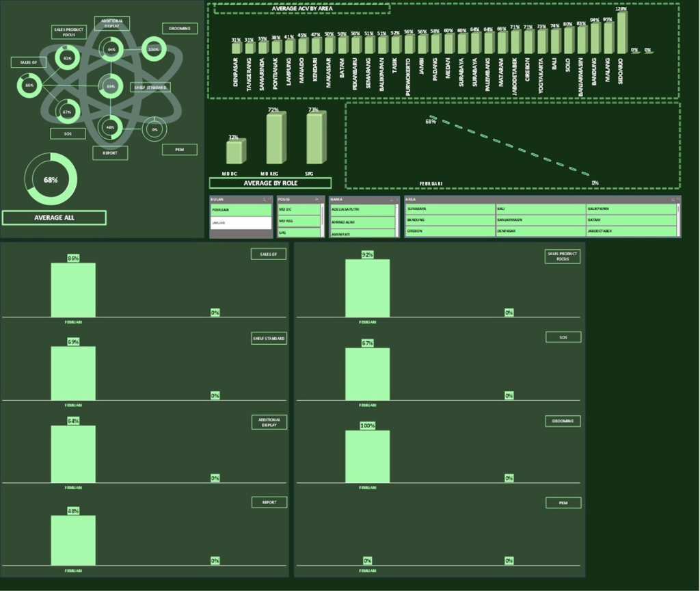The height and width of the screenshot is (591, 700).
Task: Click the AREA slicer scrollbar
Action: tap(679, 220)
